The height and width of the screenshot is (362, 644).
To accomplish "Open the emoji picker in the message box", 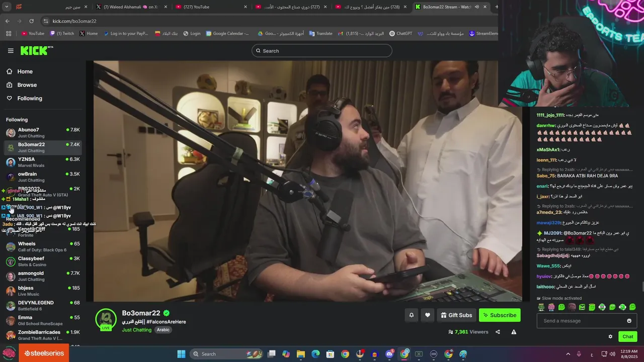I will pos(629,321).
